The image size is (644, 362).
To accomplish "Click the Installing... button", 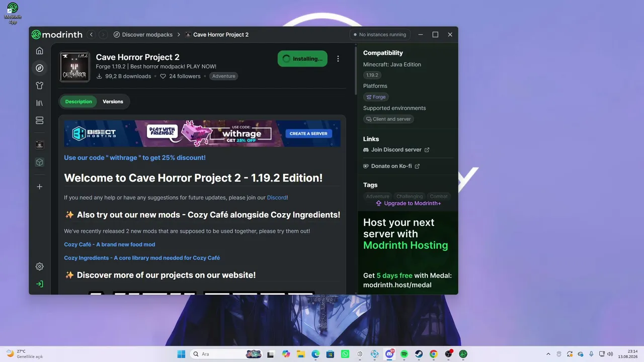I will (x=302, y=59).
